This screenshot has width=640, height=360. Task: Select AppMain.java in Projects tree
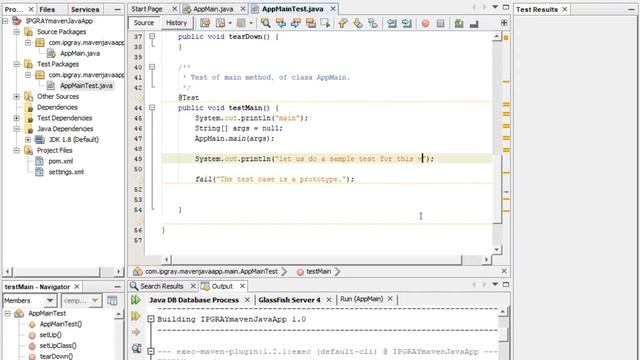(x=80, y=53)
